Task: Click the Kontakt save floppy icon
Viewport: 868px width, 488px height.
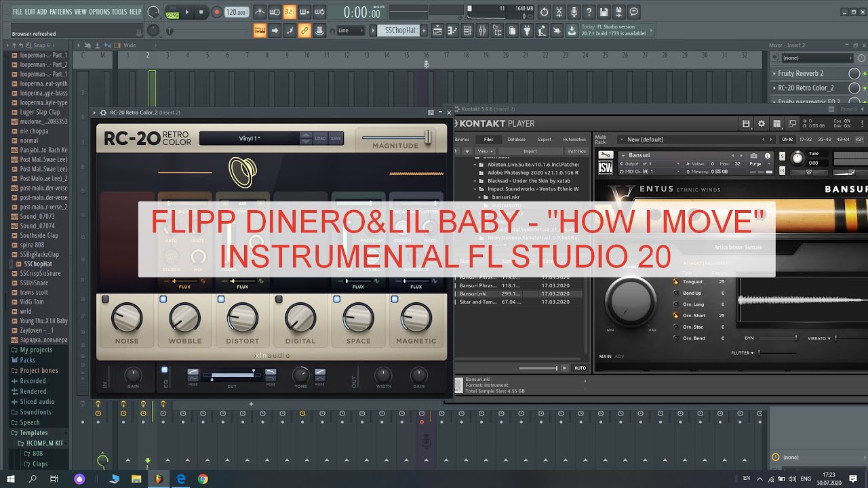Action: [747, 123]
